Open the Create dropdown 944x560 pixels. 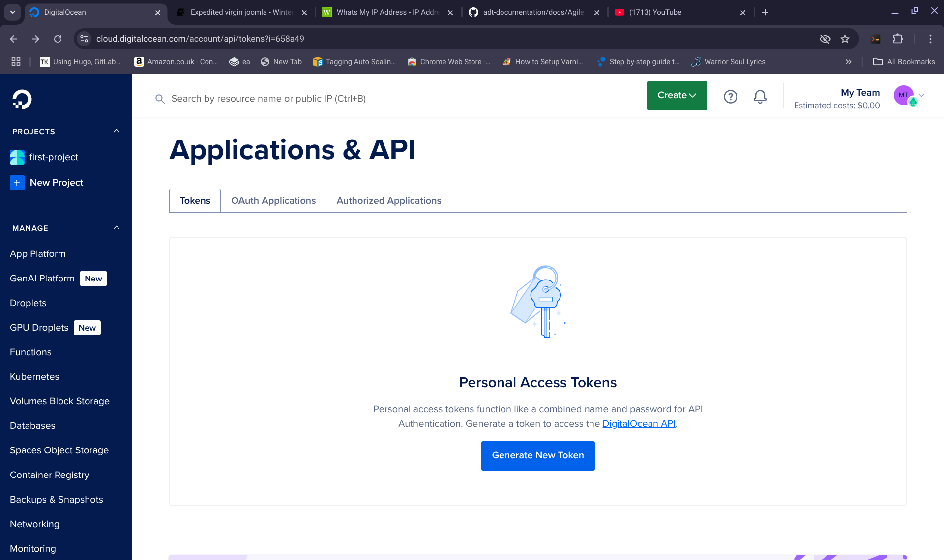click(677, 95)
